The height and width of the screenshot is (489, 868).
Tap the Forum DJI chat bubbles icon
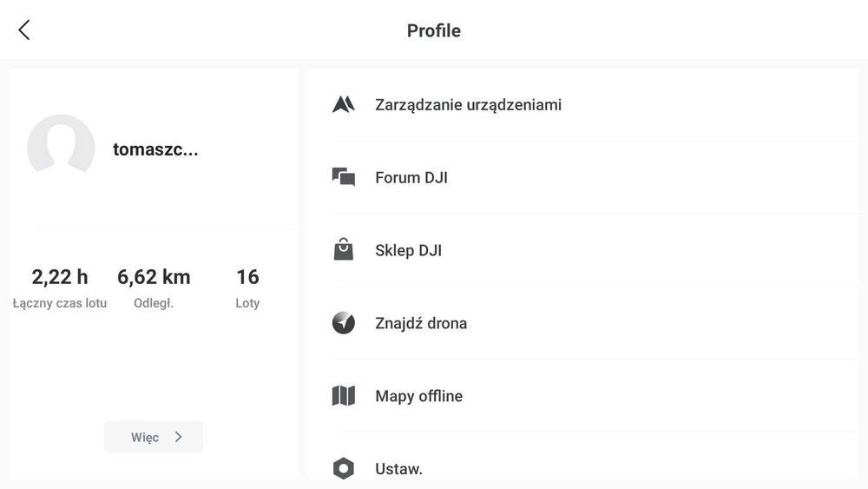click(344, 177)
